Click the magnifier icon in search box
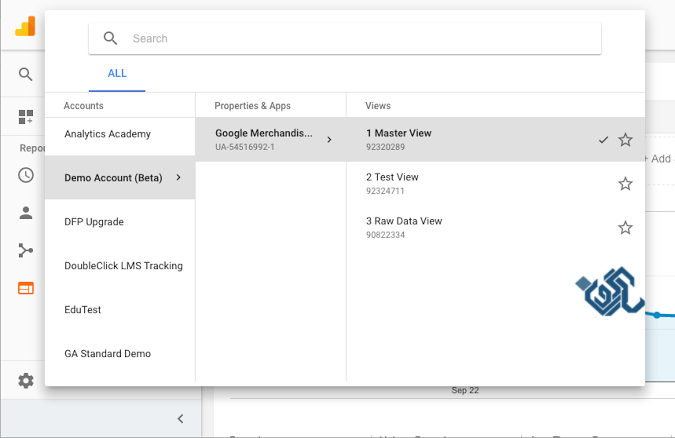 [110, 38]
